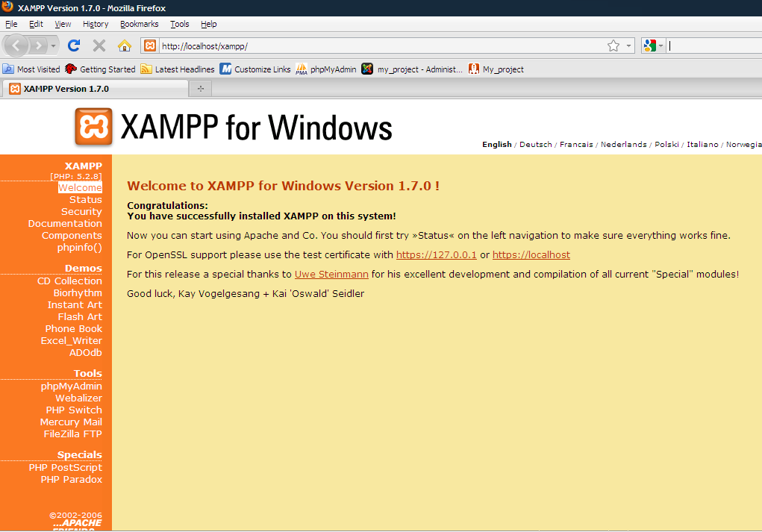Open the Help menu

click(x=208, y=24)
